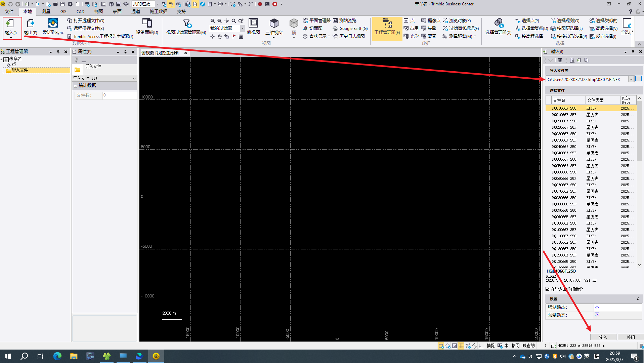The height and width of the screenshot is (363, 644).
Task: Click red record circle in quick access toolbar
Action: coord(260,4)
